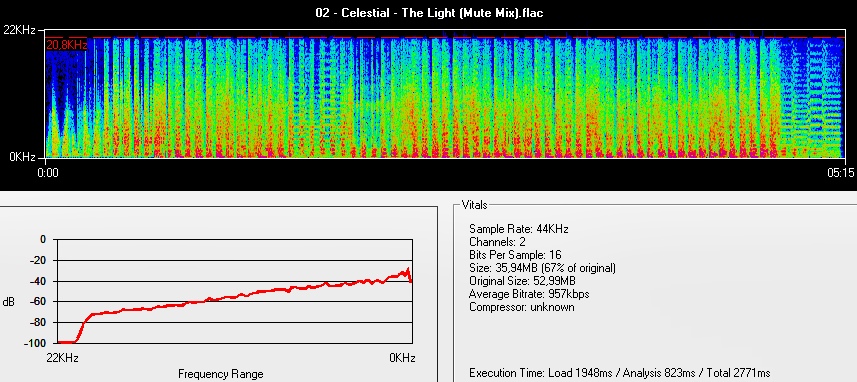Screen dimensions: 857x382
Task: Click the file title '02 - Celestial - The Light (Mute Mix).flac'
Action: pos(429,13)
